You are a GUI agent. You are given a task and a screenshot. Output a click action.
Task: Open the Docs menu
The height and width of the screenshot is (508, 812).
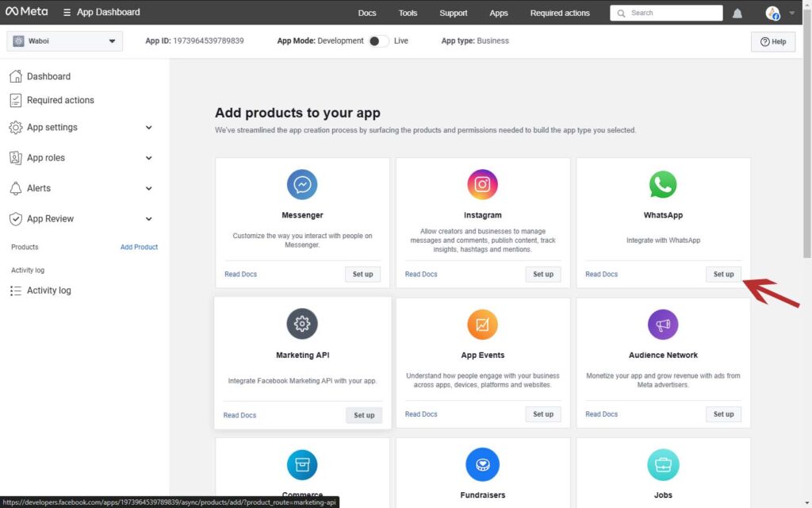pos(366,13)
